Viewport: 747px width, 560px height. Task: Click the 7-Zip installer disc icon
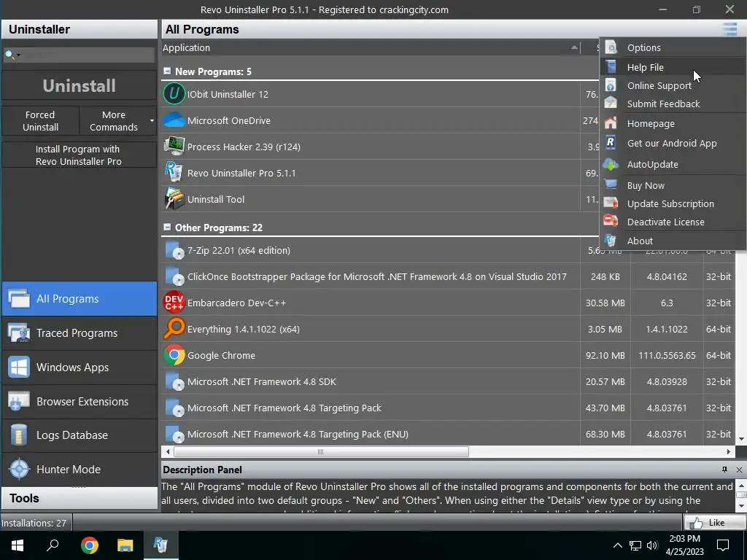click(x=174, y=250)
